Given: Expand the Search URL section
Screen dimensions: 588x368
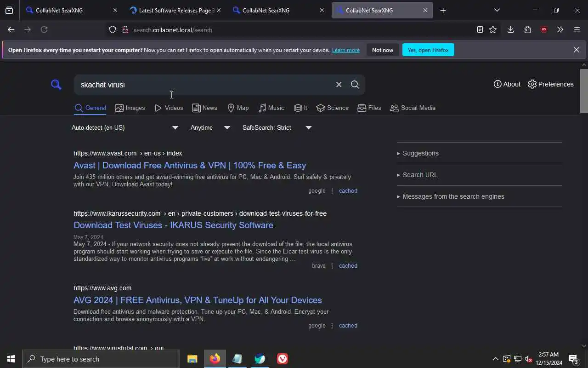Looking at the screenshot, I should 479,175.
